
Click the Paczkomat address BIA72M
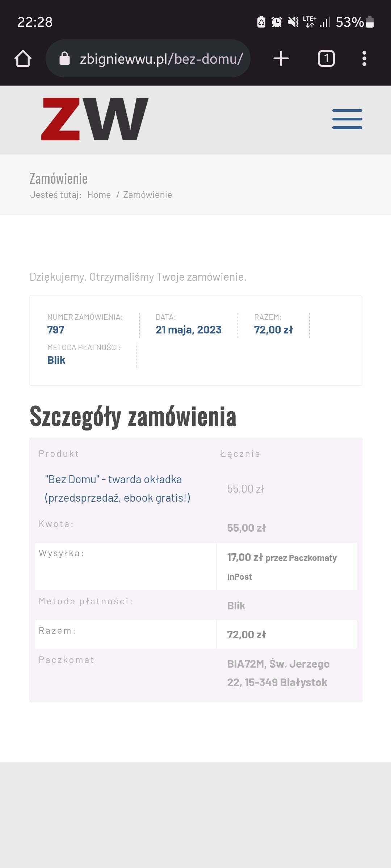(278, 673)
